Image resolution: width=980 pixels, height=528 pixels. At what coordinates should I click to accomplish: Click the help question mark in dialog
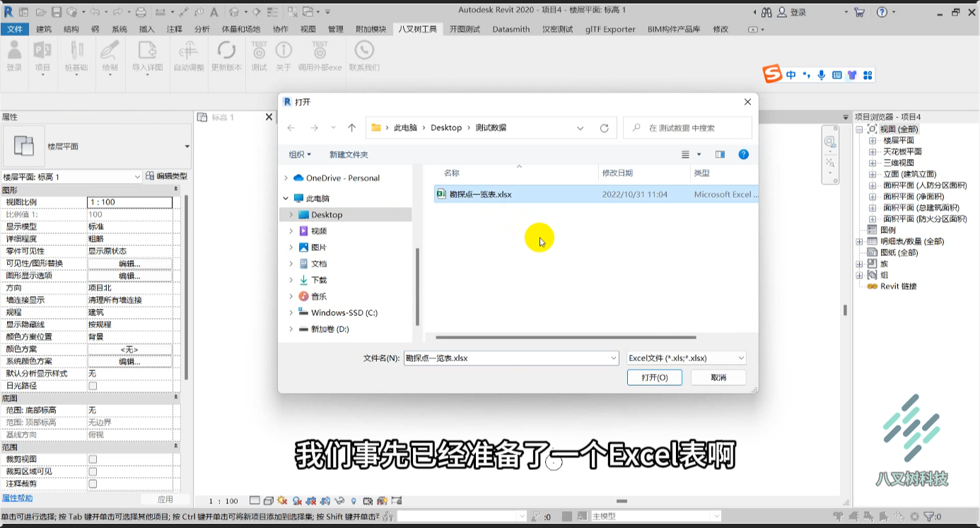pyautogui.click(x=743, y=154)
